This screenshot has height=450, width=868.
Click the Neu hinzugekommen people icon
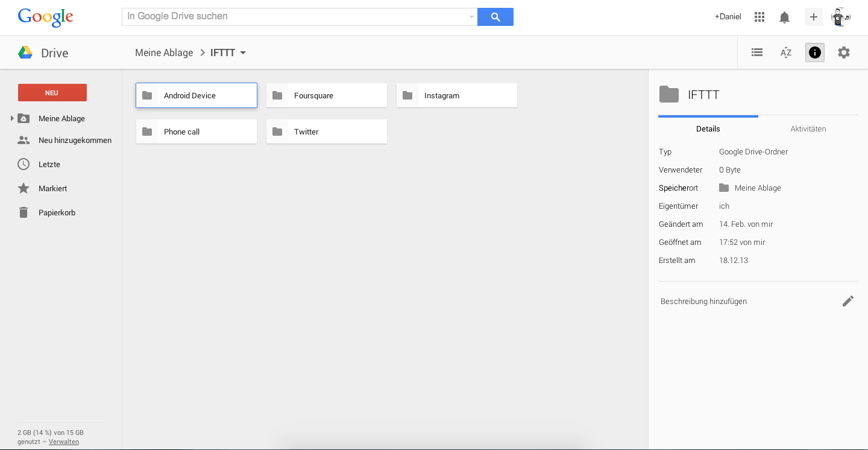click(24, 140)
